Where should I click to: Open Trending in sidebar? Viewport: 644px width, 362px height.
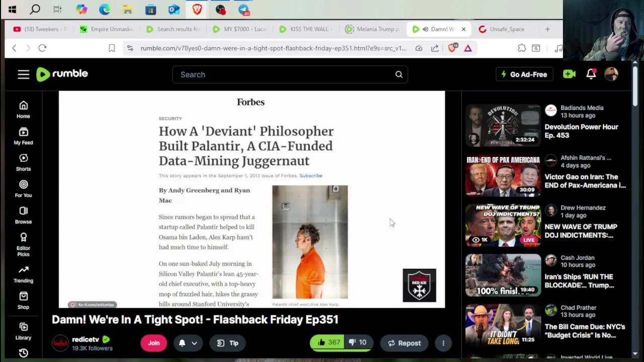coord(23,274)
